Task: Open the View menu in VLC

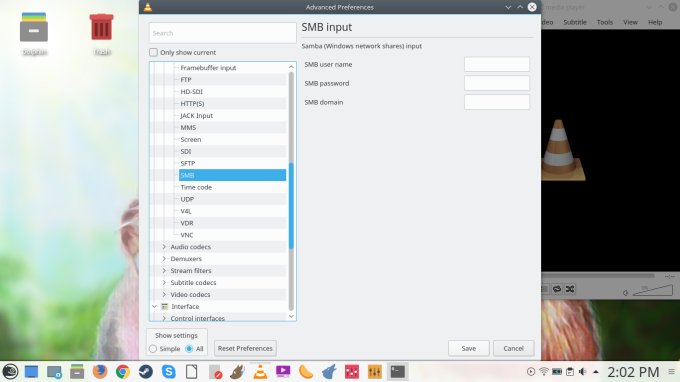Action: [630, 22]
